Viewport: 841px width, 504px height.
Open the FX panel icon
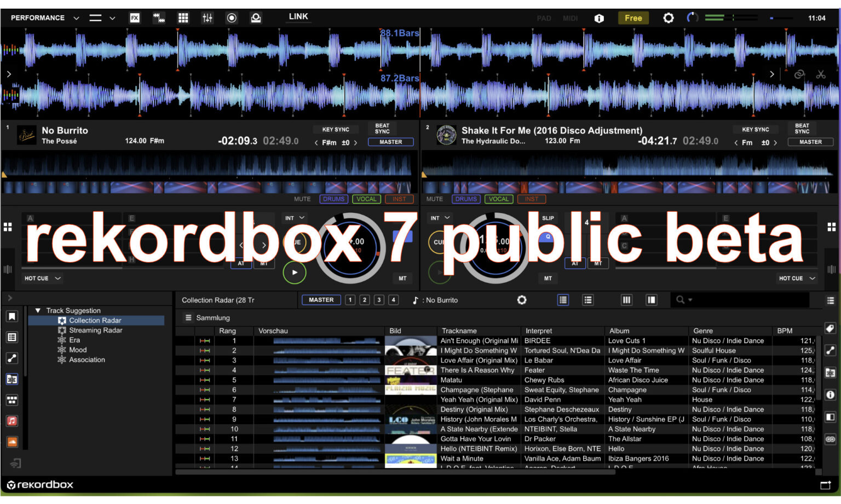pos(135,18)
